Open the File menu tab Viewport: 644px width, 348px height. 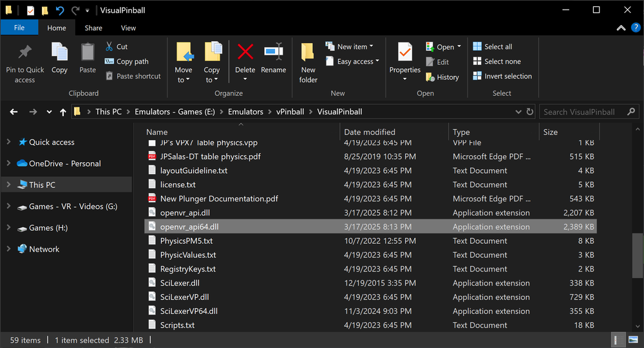(19, 28)
